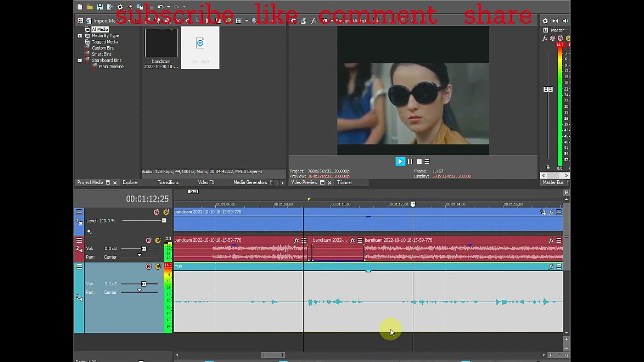Pause the video preview

[410, 161]
